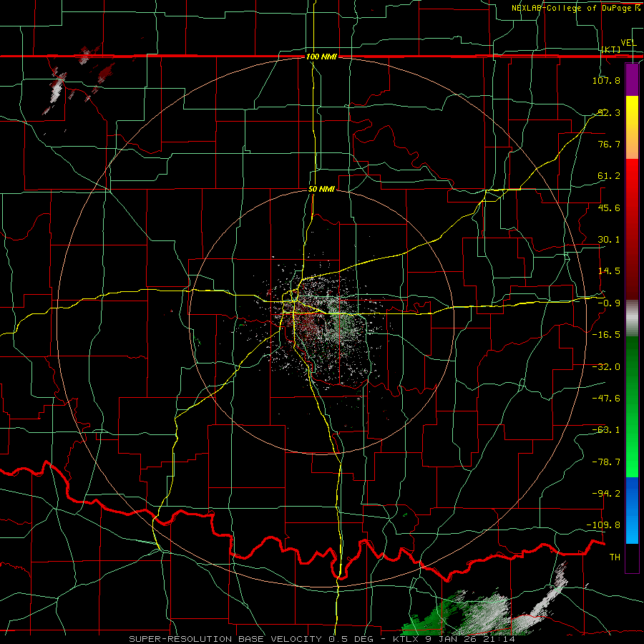
Task: Click the -0.9 velocity scale value
Action: (x=609, y=303)
